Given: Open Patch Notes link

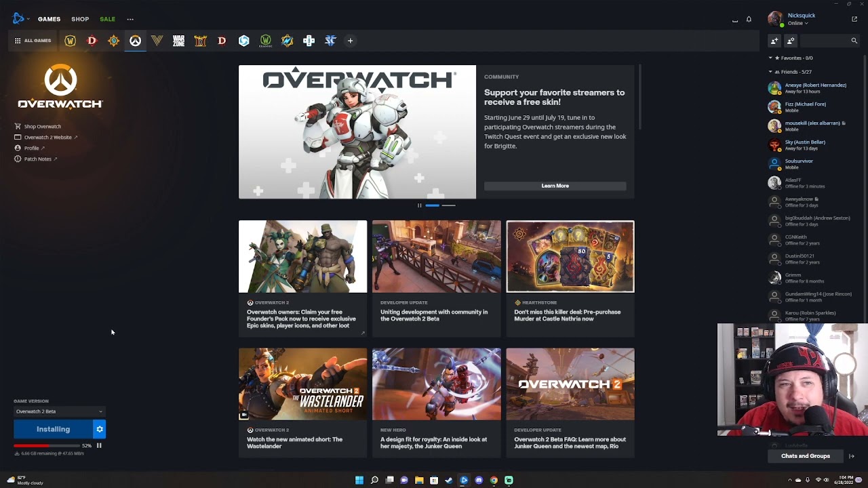Looking at the screenshot, I should (36, 159).
